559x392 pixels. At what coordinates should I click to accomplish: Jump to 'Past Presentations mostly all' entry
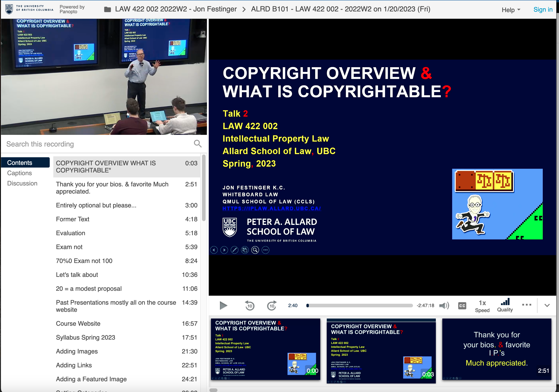click(127, 306)
